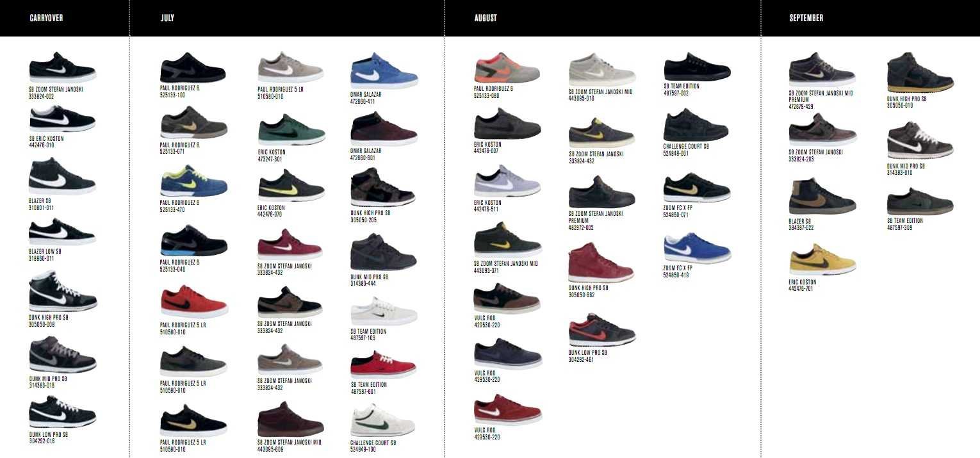Image resolution: width=980 pixels, height=458 pixels.
Task: Click the Blazer SB 384387-022 label
Action: pos(802,224)
